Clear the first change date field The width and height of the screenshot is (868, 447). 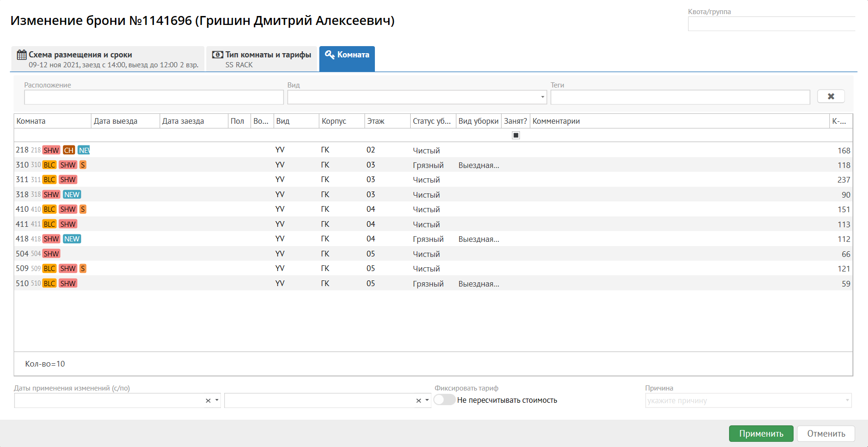click(x=208, y=400)
